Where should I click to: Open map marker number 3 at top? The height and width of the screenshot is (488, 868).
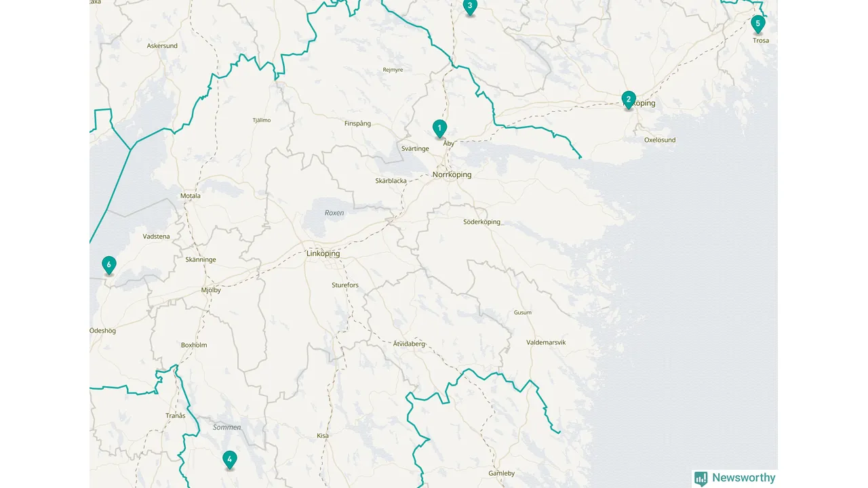click(x=470, y=7)
